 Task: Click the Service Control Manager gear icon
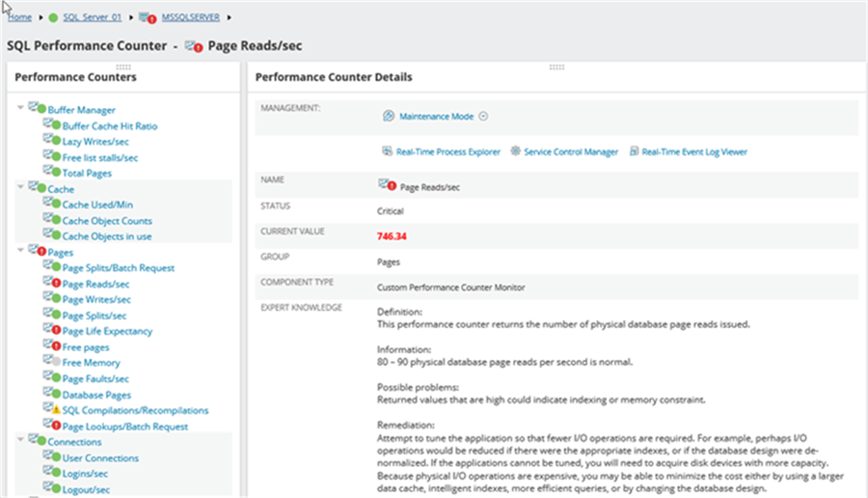[x=515, y=151]
